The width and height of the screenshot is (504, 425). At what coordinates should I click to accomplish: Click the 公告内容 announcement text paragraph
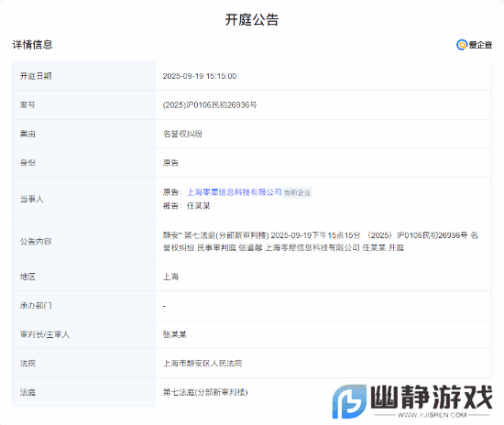pyautogui.click(x=321, y=242)
